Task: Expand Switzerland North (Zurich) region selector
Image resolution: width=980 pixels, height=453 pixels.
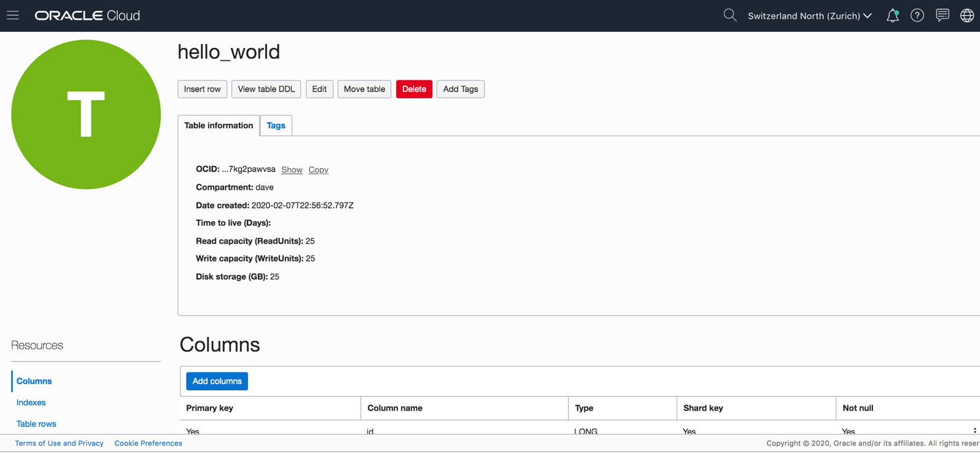Action: [810, 16]
